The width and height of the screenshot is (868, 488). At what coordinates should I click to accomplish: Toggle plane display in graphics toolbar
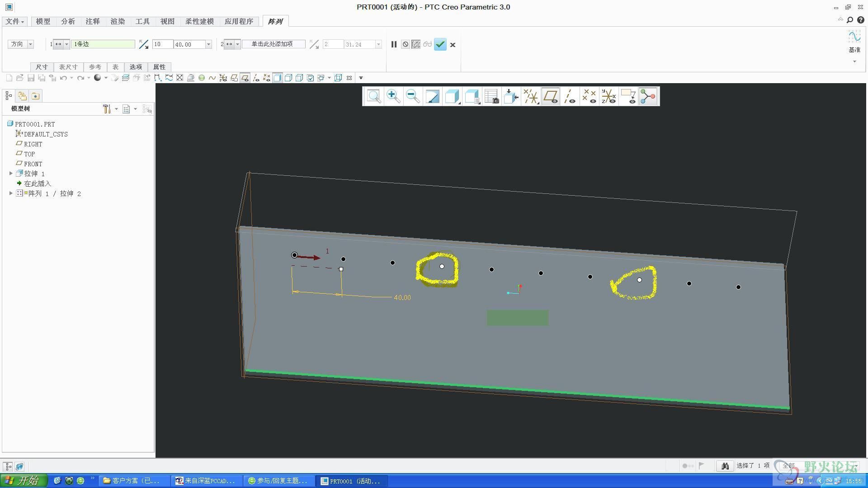click(x=550, y=96)
